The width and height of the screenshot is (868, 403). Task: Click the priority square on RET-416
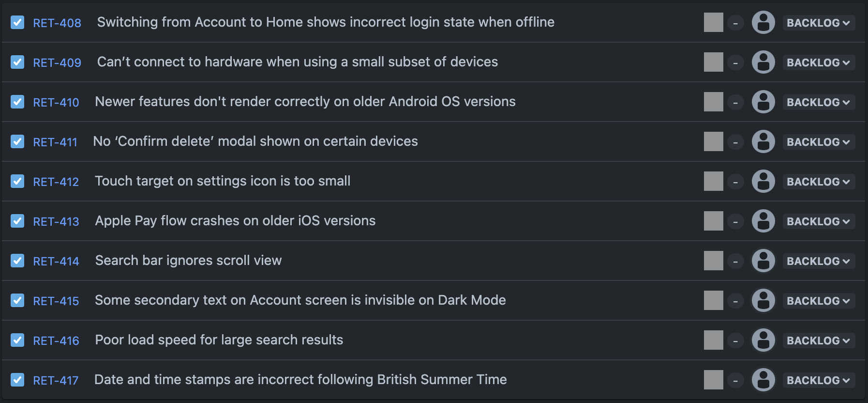[713, 340]
